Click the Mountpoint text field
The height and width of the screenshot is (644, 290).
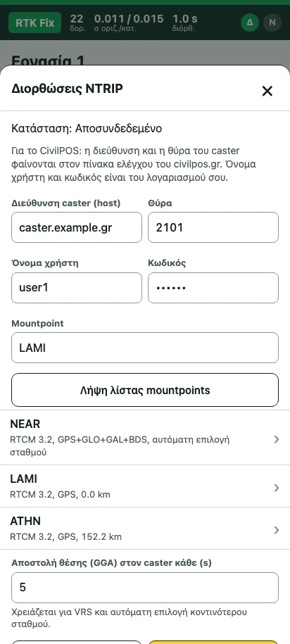coord(145,348)
